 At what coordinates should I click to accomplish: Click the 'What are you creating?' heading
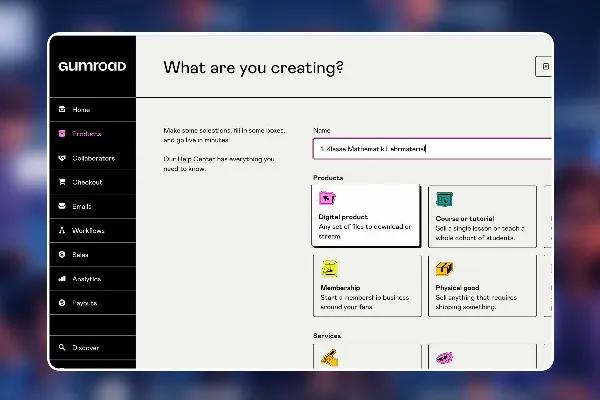pyautogui.click(x=253, y=68)
